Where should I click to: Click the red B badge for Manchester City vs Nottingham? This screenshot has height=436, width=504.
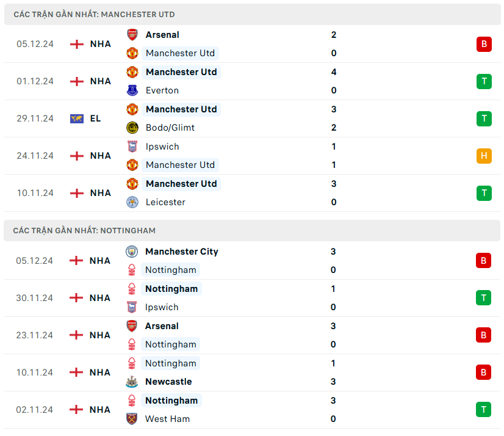tap(484, 261)
